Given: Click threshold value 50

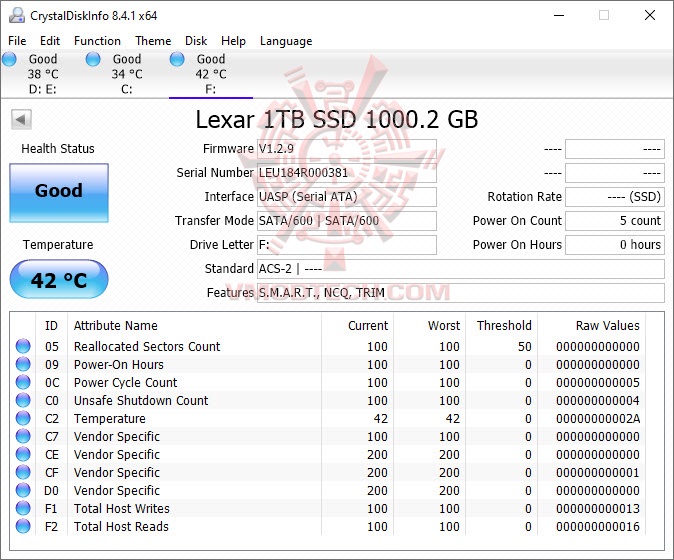Looking at the screenshot, I should pyautogui.click(x=525, y=346).
